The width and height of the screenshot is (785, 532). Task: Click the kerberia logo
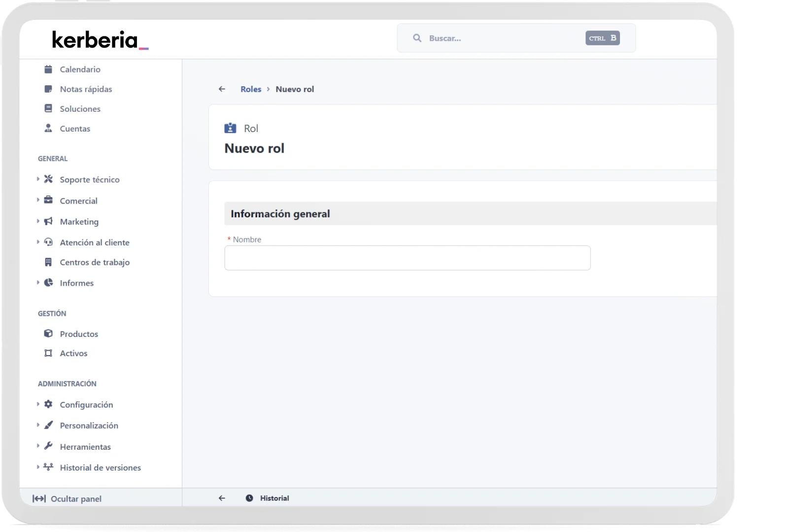[100, 40]
